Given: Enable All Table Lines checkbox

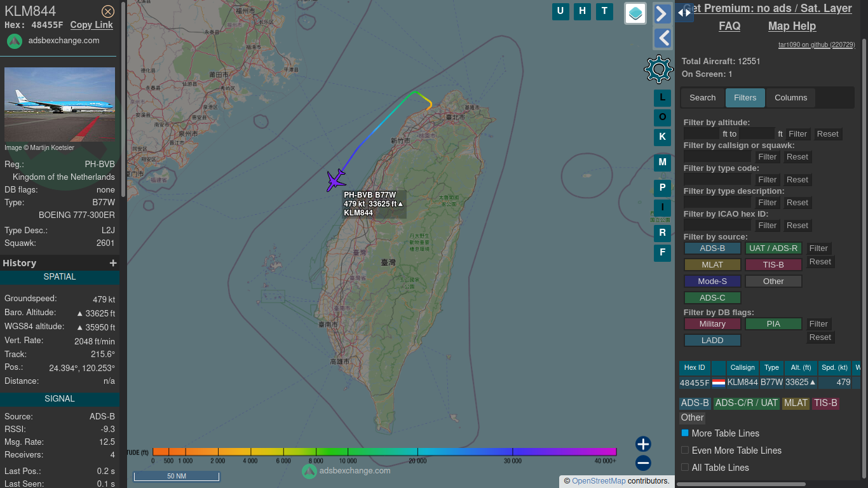Looking at the screenshot, I should (685, 467).
